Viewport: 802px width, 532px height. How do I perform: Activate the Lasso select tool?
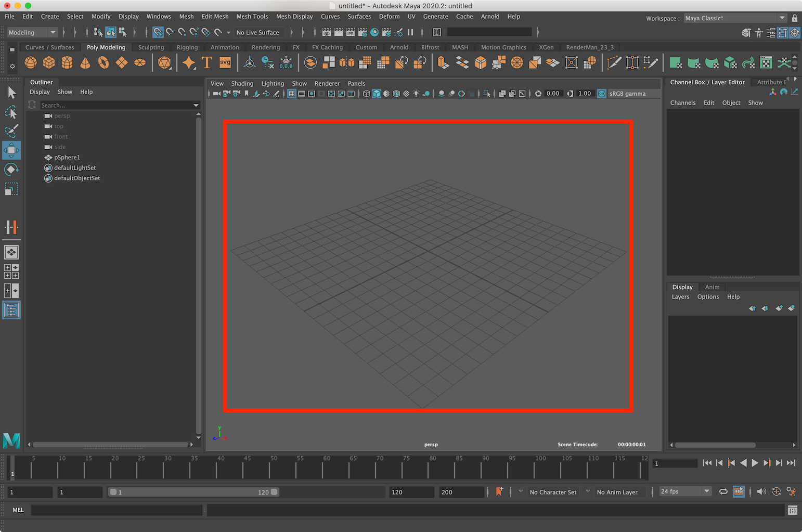11,112
